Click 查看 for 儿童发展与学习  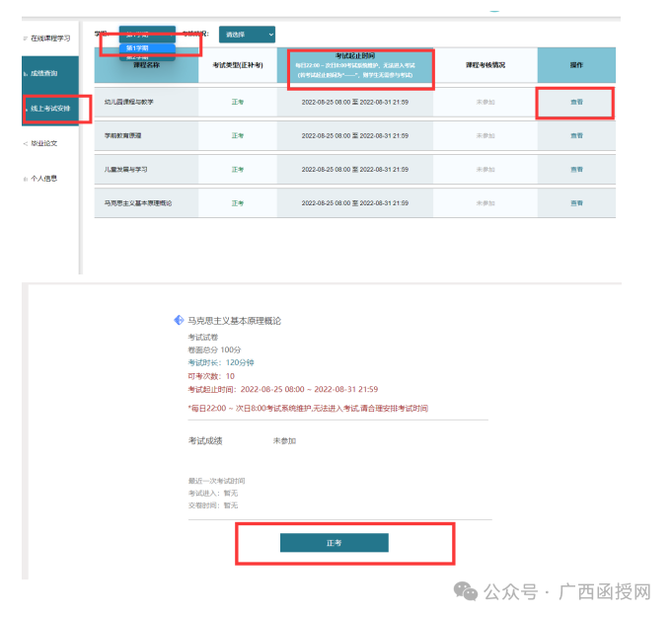point(576,170)
